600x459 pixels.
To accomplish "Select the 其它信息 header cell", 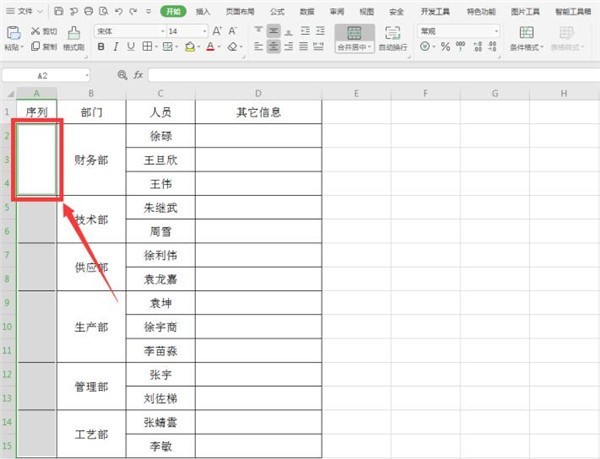I will (x=258, y=112).
